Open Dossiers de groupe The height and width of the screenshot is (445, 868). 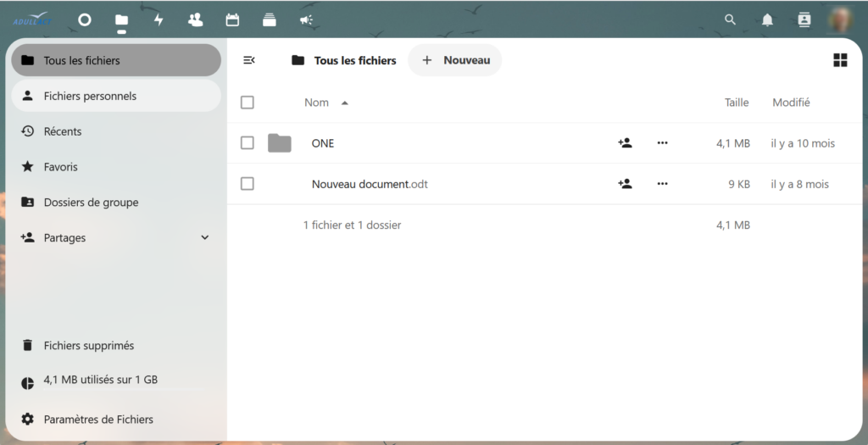pos(116,202)
